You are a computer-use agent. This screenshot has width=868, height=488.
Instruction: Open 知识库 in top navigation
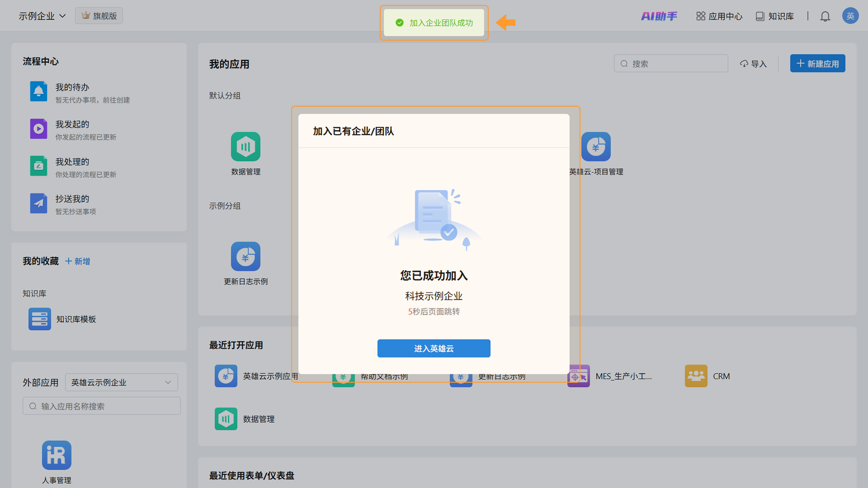(775, 16)
